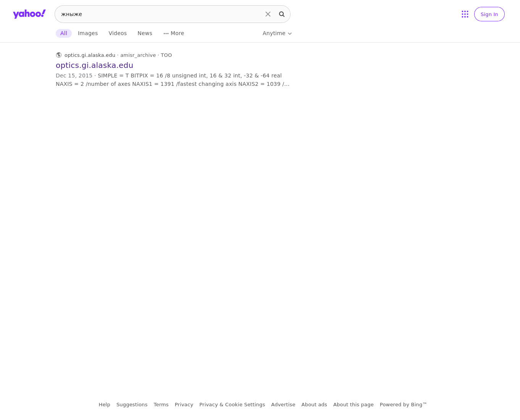This screenshot has height=420, width=520.
Task: Open Privacy & Cookie Settings link
Action: [232, 405]
